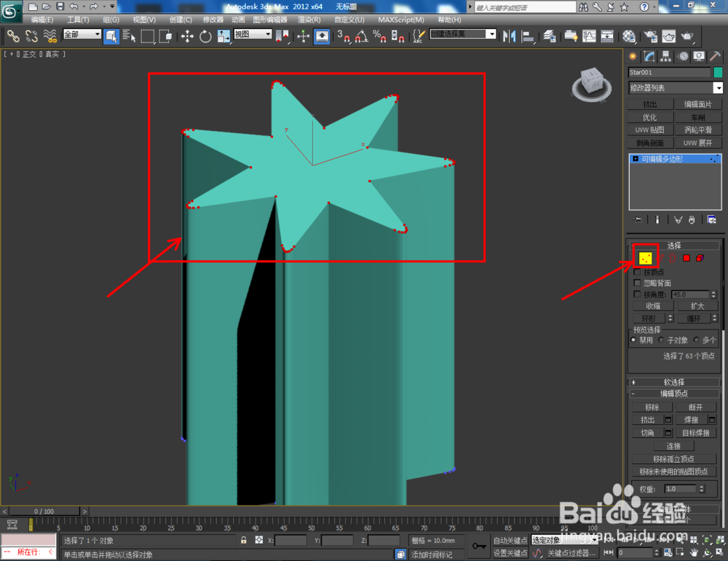Toggle the 3D Snaps icon

click(x=344, y=36)
